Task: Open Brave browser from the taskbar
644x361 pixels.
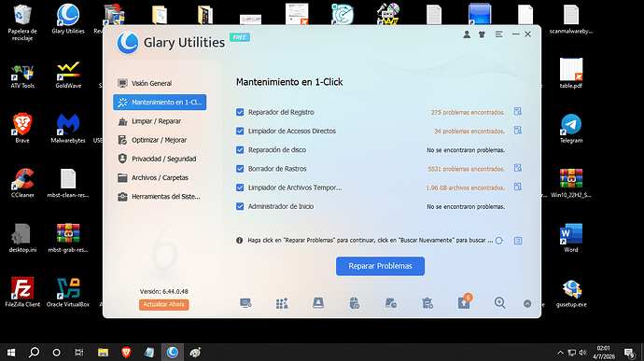Action: [126, 353]
